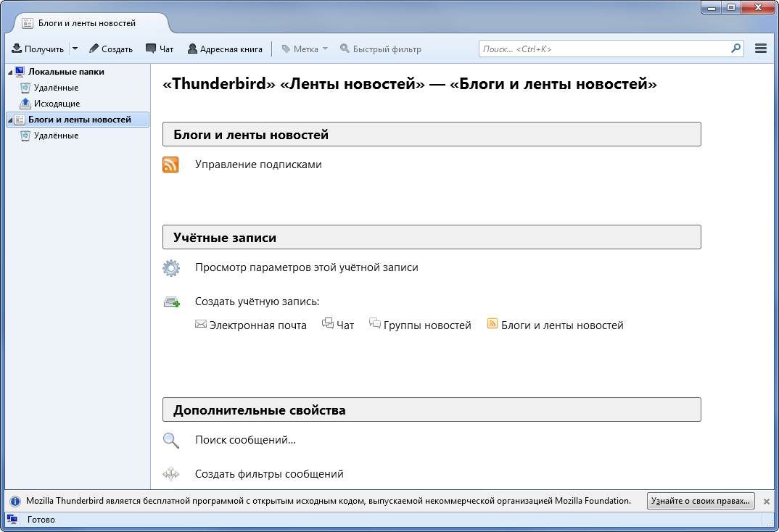Collapse the Локальные папки tree node
The image size is (779, 532).
10,72
